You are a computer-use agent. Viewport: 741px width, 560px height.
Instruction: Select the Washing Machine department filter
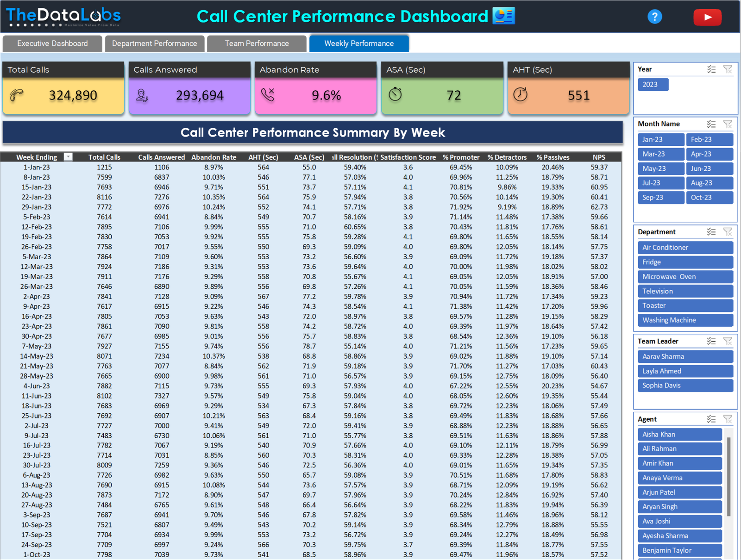685,320
